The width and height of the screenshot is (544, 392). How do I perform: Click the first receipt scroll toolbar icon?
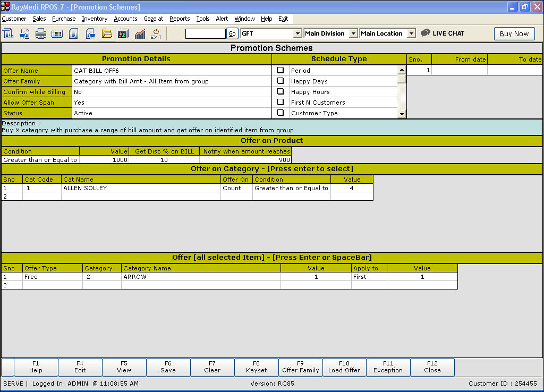click(8, 33)
